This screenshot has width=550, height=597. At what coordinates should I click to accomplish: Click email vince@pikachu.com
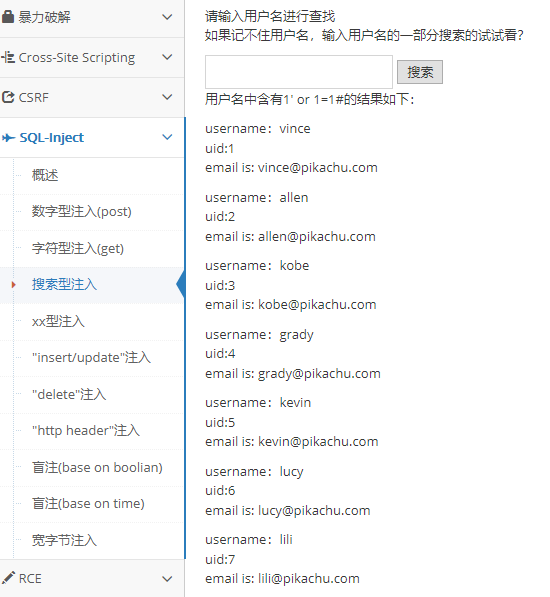pyautogui.click(x=317, y=168)
